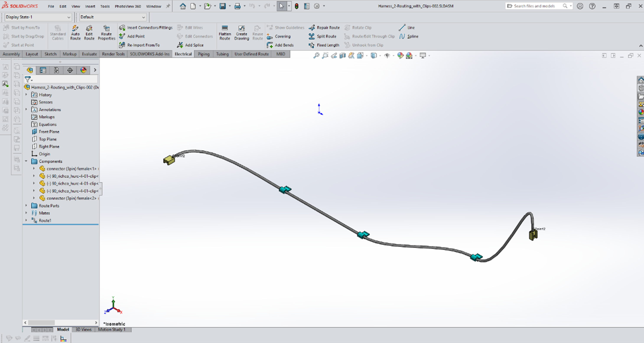
Task: Select the Split Route tool
Action: coord(325,36)
